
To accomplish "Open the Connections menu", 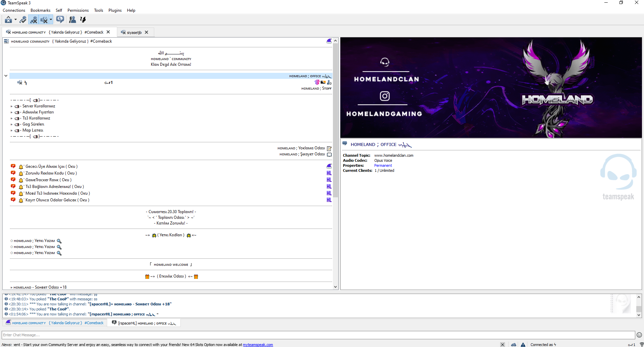I will pos(14,10).
